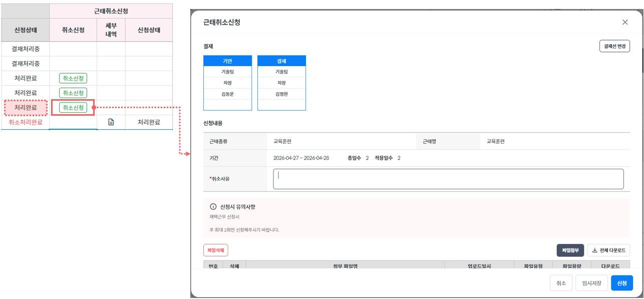The image size is (644, 299).
Task: Focus the 취소사유 text input field
Action: click(448, 179)
